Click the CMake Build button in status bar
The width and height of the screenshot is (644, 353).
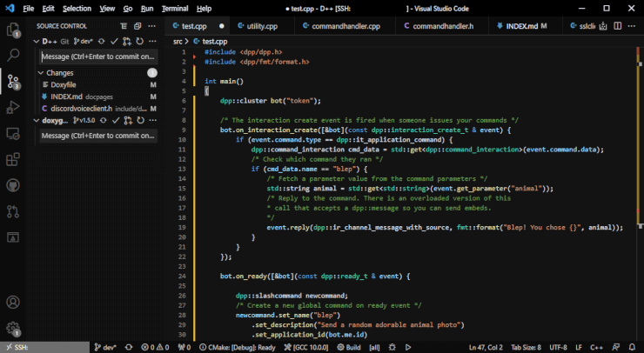click(x=347, y=347)
